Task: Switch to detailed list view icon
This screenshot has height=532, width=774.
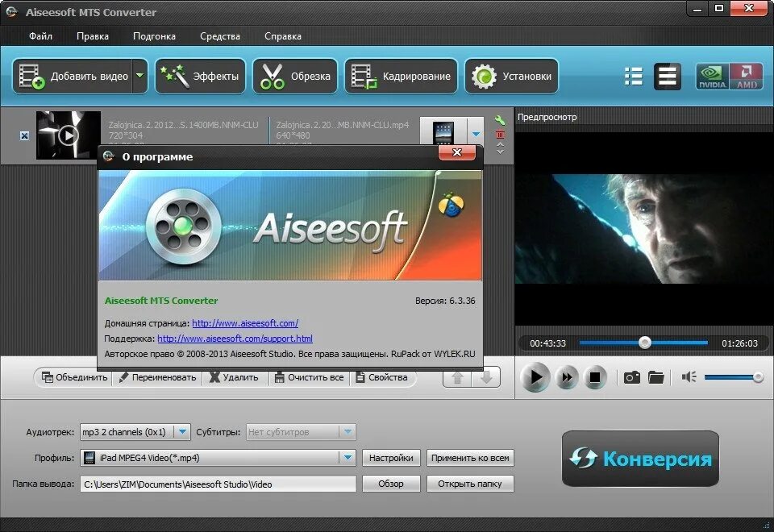Action: pyautogui.click(x=667, y=77)
